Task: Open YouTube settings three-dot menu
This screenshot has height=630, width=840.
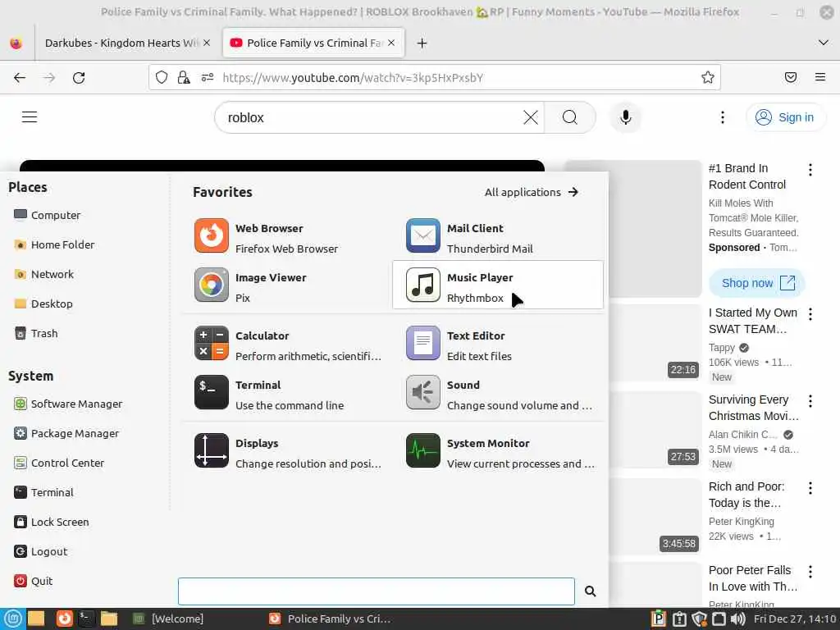Action: coord(723,117)
